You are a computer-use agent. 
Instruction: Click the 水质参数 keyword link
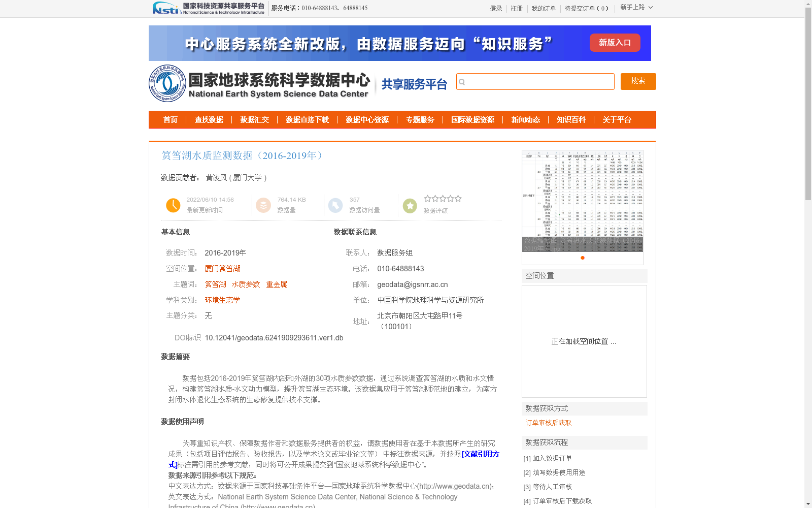pos(246,284)
